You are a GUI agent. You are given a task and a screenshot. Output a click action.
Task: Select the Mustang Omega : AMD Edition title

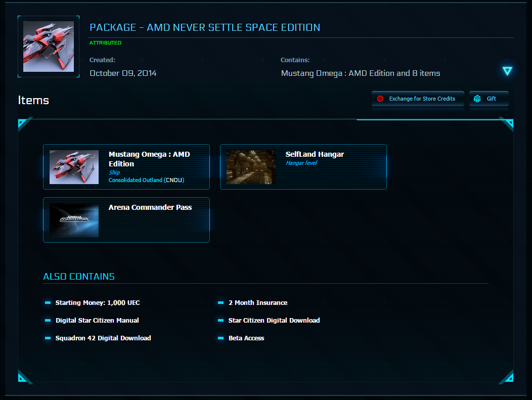[149, 159]
